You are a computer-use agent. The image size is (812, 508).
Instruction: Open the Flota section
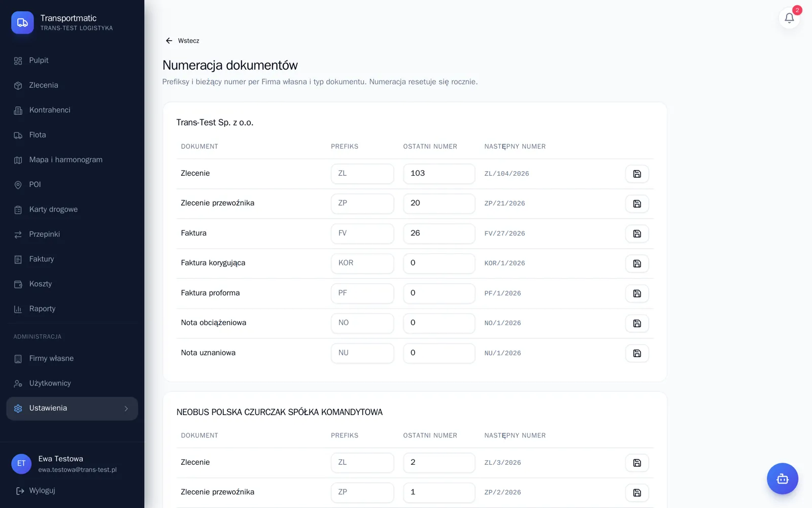(72, 135)
